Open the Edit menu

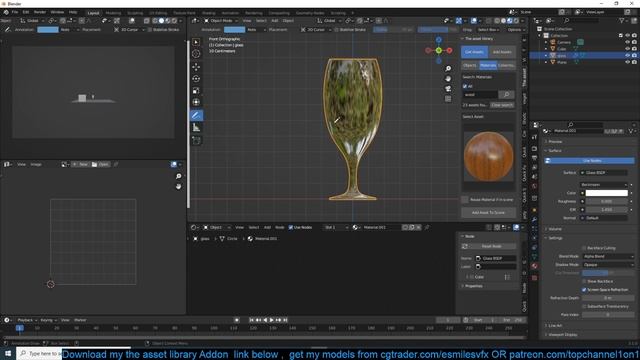pos(26,12)
